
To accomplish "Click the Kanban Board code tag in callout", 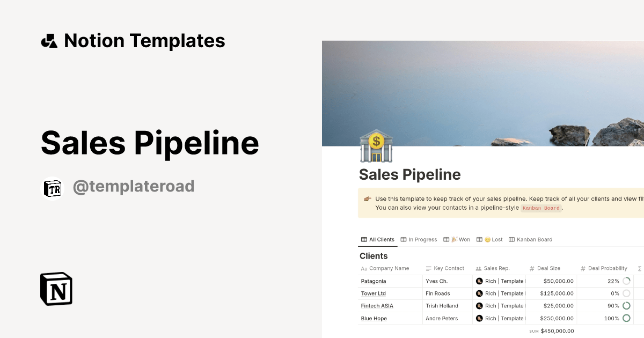I will click(x=541, y=208).
